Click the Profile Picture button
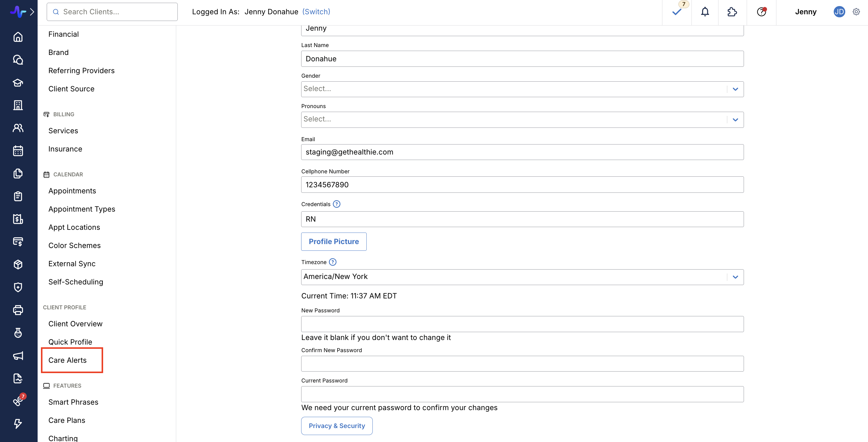This screenshot has height=442, width=868. point(334,241)
